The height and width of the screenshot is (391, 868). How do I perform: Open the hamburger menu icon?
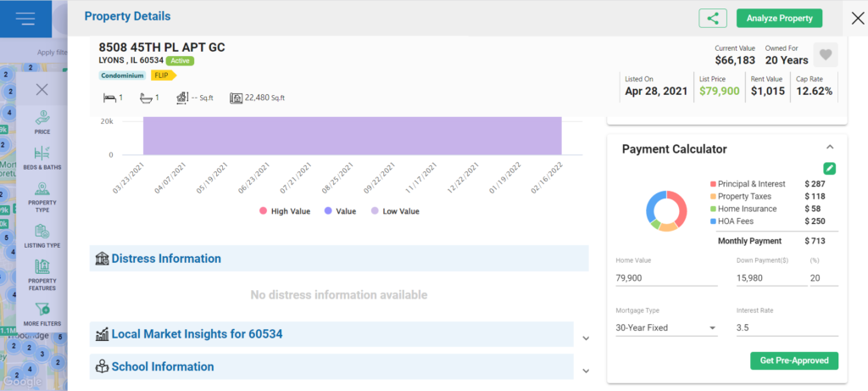click(x=25, y=19)
